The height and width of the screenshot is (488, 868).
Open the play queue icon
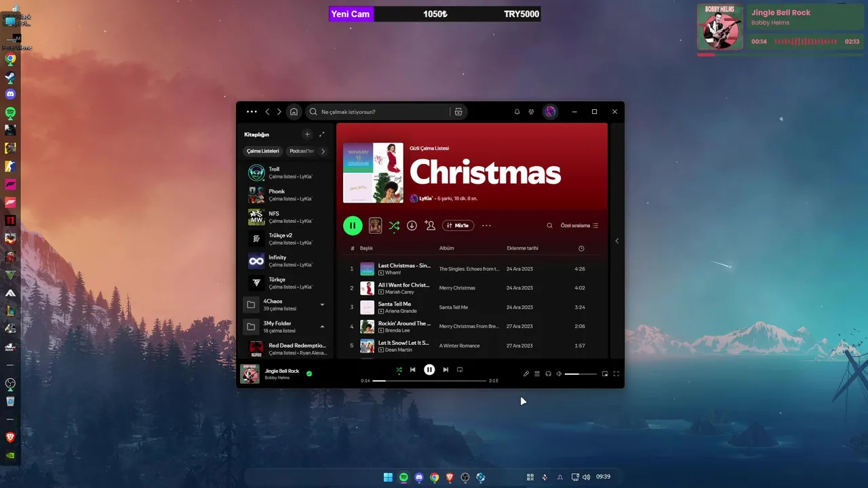pos(537,374)
